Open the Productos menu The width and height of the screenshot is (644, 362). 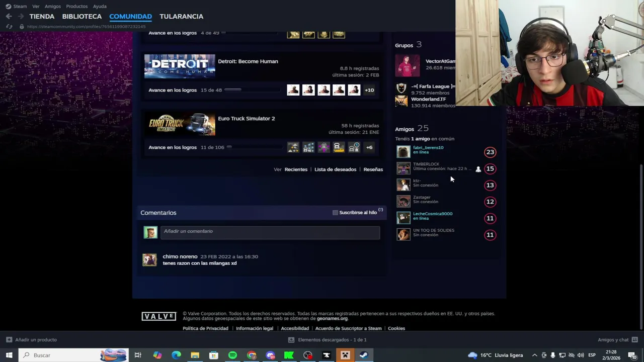[x=76, y=6]
